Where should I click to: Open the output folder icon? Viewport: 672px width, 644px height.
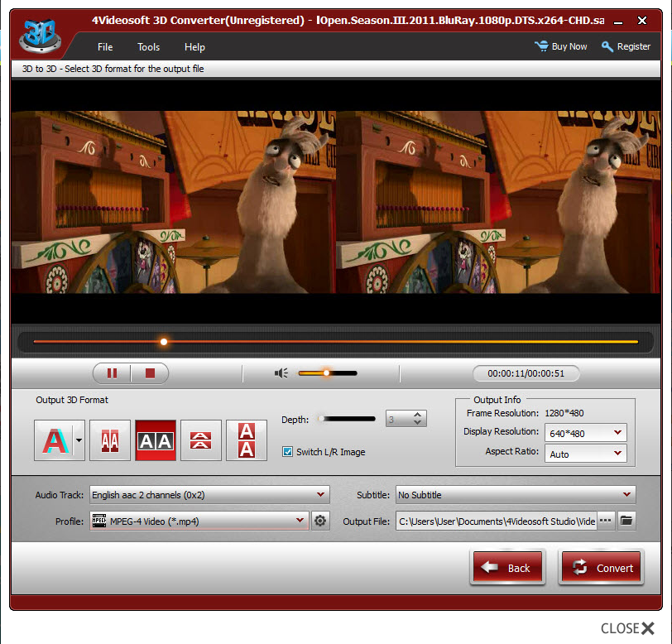(x=626, y=521)
